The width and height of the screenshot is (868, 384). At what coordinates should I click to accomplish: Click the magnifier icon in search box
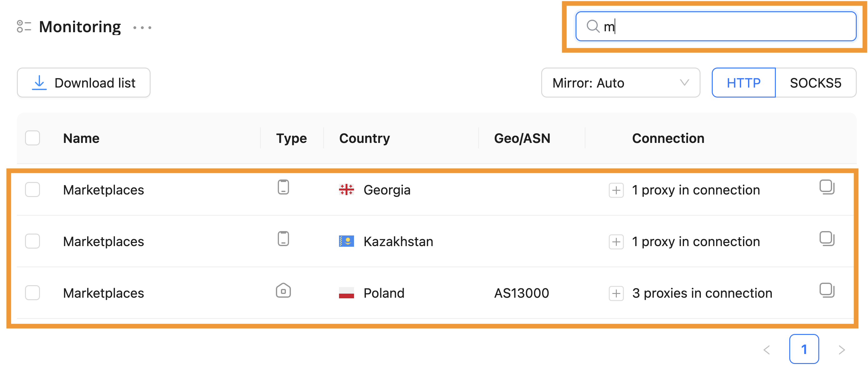pos(592,26)
